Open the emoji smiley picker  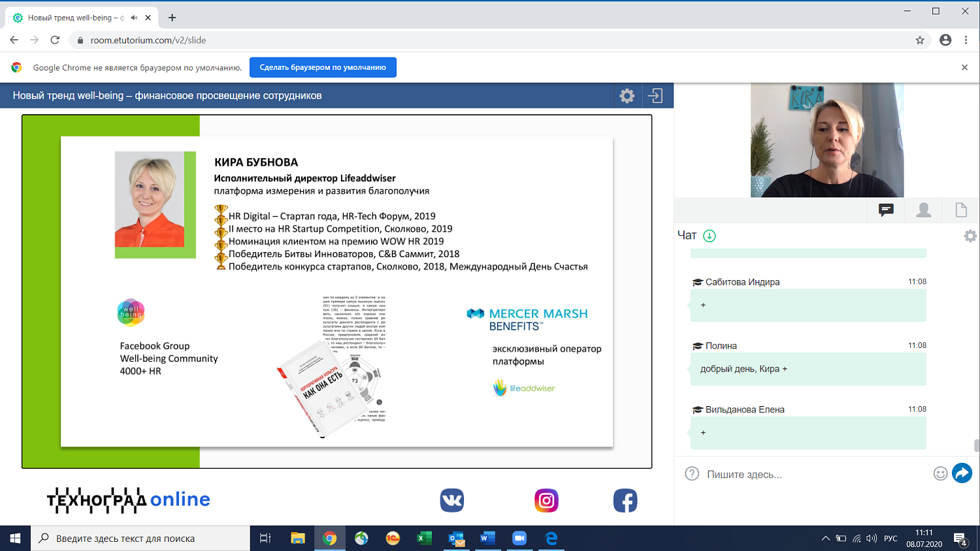point(940,474)
